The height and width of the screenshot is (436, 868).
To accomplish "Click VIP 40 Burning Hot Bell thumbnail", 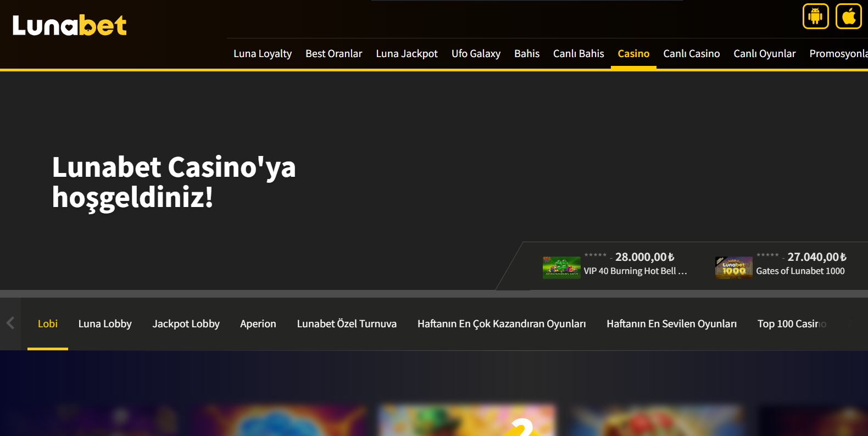I will pos(561,267).
